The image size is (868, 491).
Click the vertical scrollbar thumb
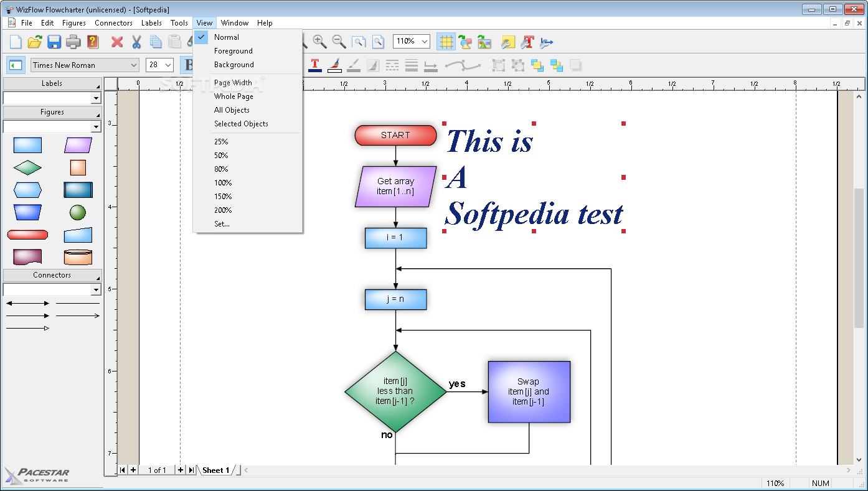click(x=859, y=258)
